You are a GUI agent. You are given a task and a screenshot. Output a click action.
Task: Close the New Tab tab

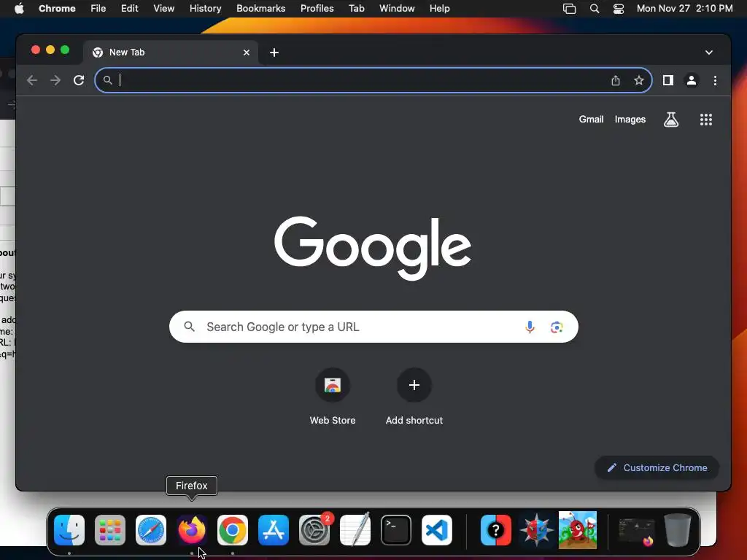247,52
